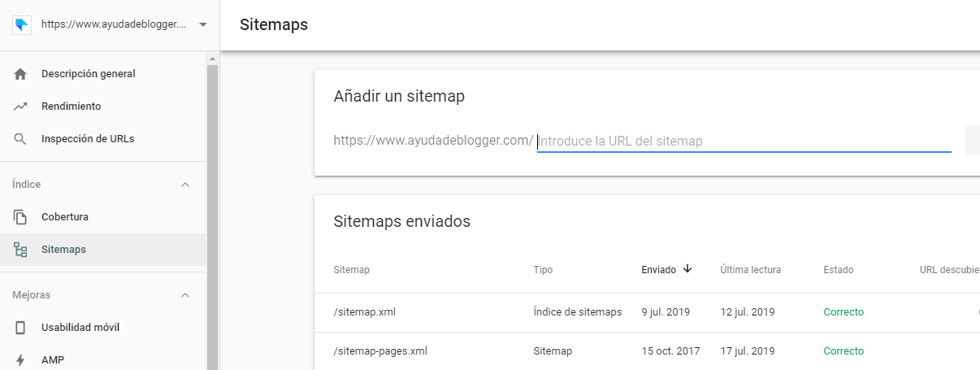Click the AMP lightning bolt icon

point(21,360)
